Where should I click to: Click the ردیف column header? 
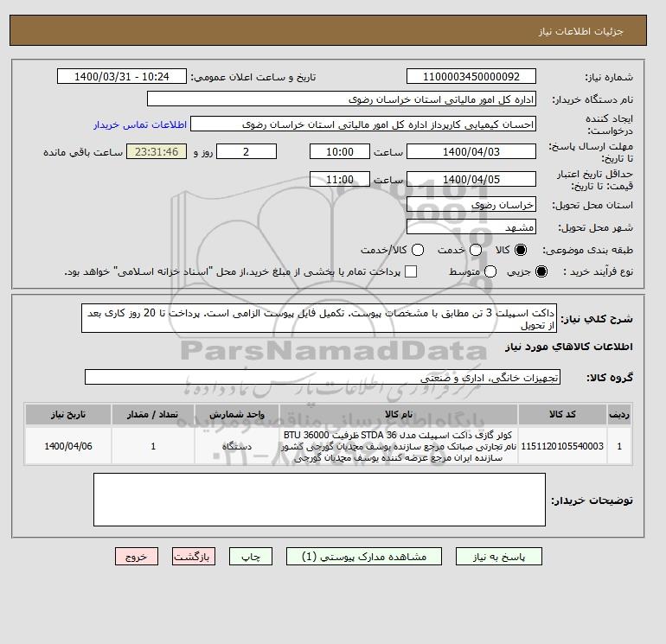[619, 414]
